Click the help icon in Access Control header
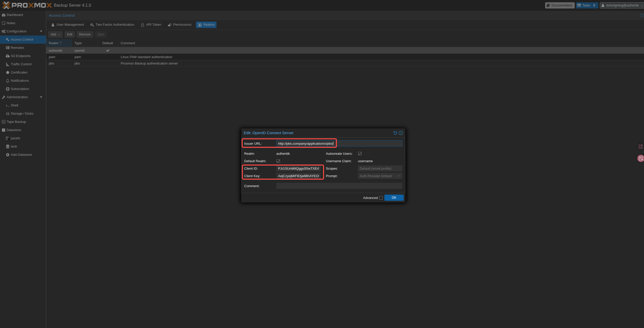644x328 pixels. (641, 15)
